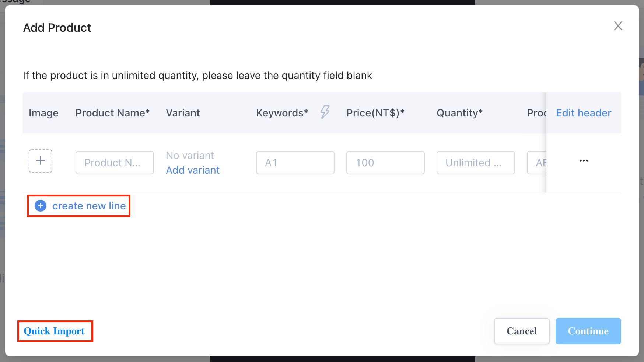Open Quick Import

tap(54, 331)
